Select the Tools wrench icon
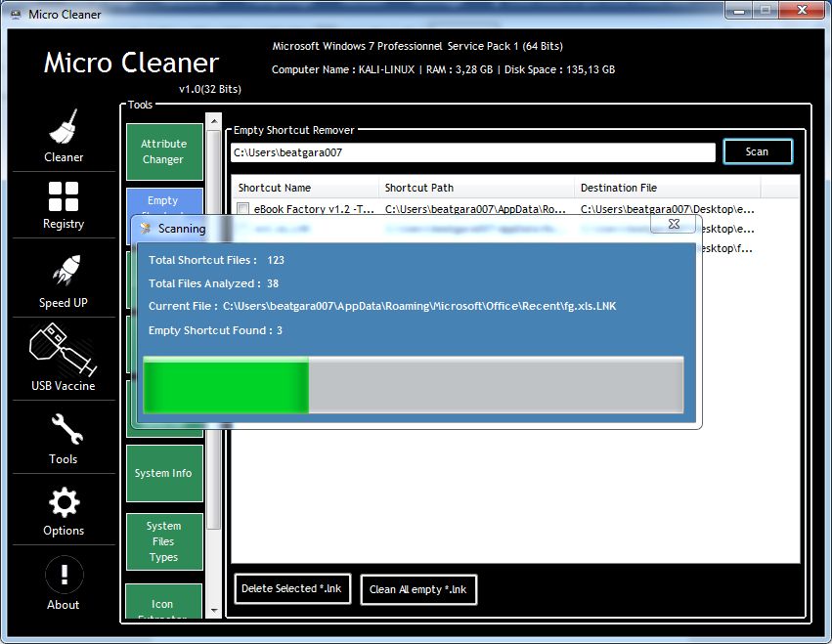832x644 pixels. (64, 428)
